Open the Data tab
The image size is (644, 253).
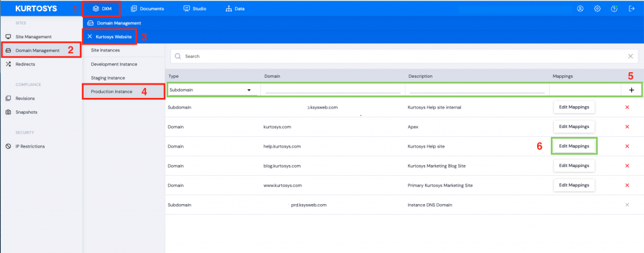[x=235, y=9]
